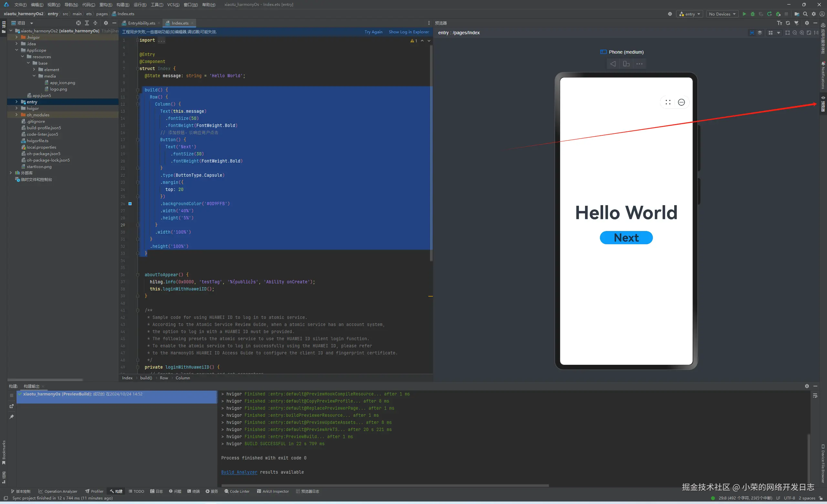The image size is (827, 504).
Task: Toggle the inspector eye mode in previewer
Action: tap(752, 33)
